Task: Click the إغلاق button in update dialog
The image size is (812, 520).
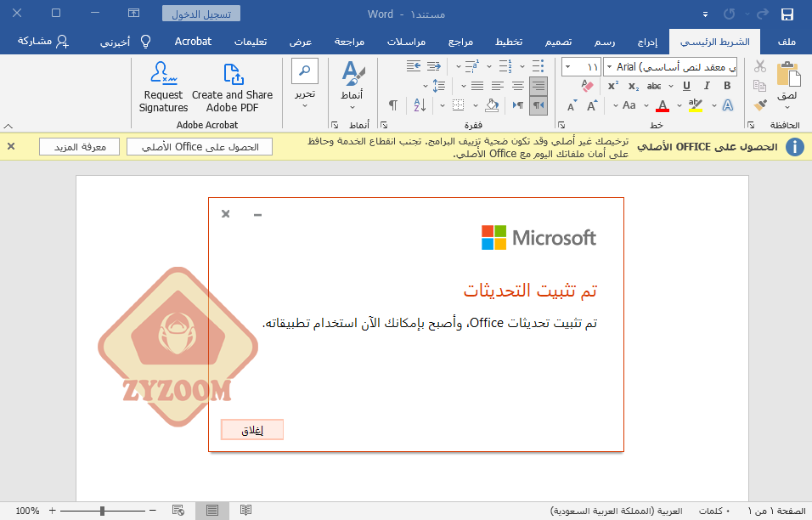Action: (252, 430)
